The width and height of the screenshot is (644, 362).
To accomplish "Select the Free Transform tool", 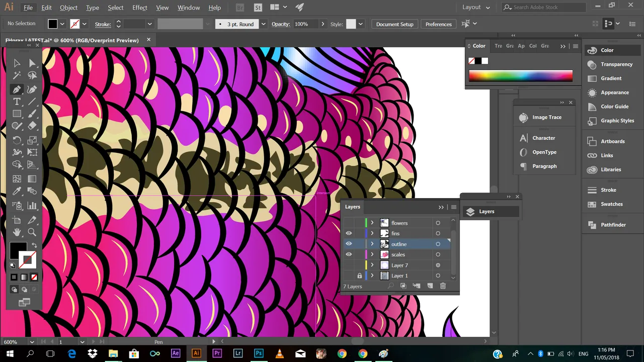I will [32, 152].
